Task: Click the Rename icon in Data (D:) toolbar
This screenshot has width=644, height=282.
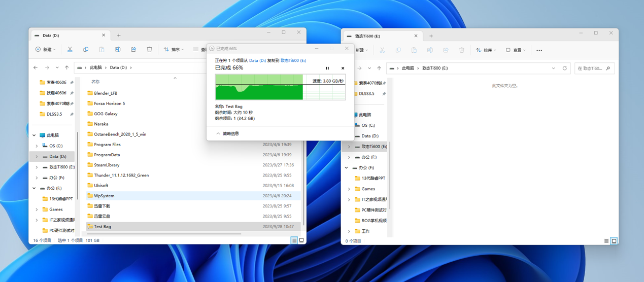Action: pyautogui.click(x=117, y=50)
